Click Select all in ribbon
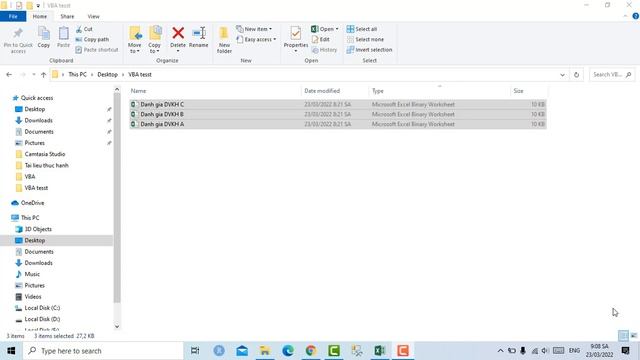The width and height of the screenshot is (640, 360). click(362, 29)
